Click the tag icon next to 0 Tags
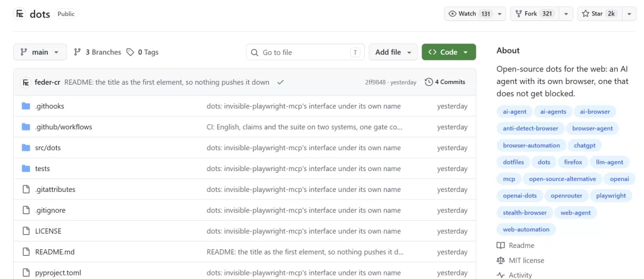 pos(130,52)
